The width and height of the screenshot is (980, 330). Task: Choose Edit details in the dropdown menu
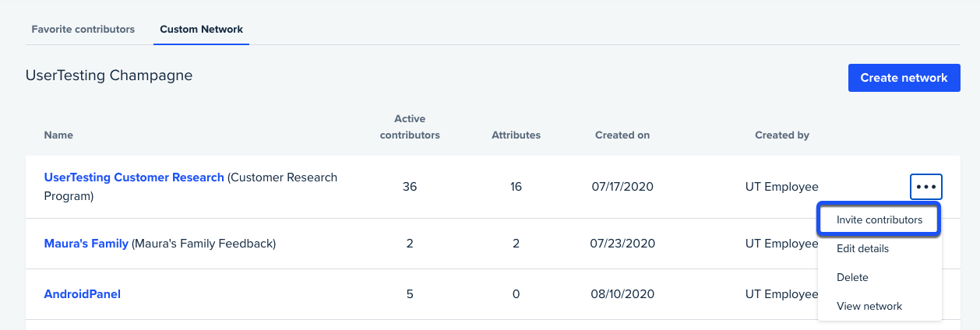[x=862, y=248]
